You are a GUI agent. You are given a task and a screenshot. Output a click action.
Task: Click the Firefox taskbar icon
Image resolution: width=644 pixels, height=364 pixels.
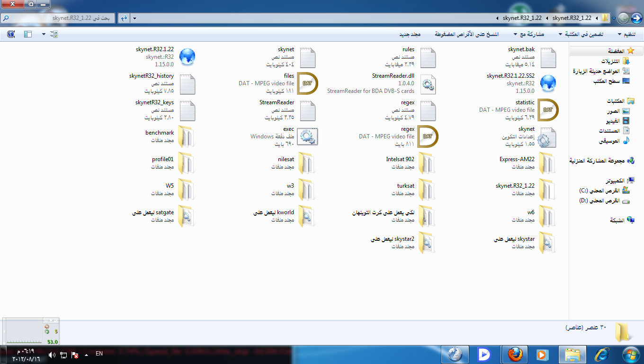click(514, 355)
